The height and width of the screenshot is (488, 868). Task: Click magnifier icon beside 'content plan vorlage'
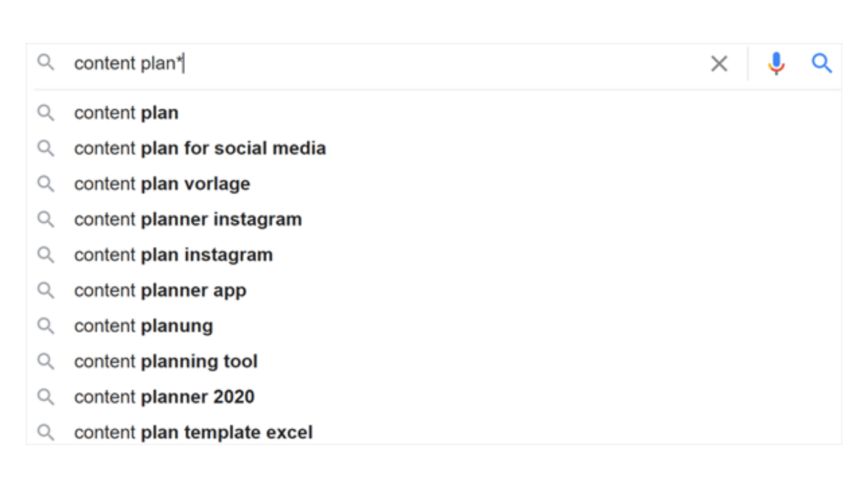(46, 184)
